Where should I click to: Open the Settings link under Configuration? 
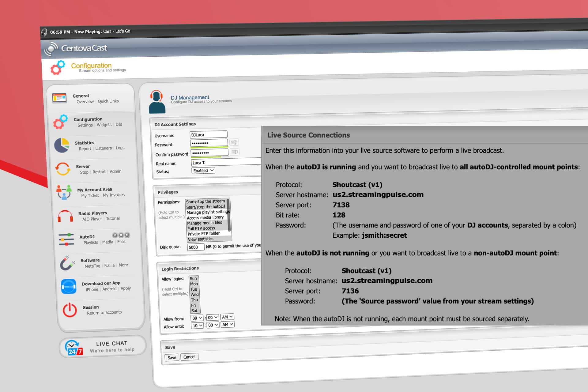[85, 125]
